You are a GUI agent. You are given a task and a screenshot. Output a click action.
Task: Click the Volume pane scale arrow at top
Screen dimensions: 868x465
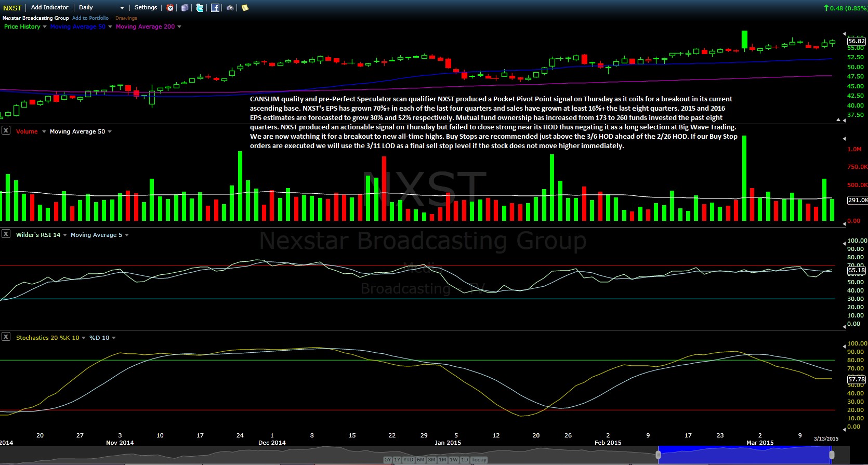844,139
